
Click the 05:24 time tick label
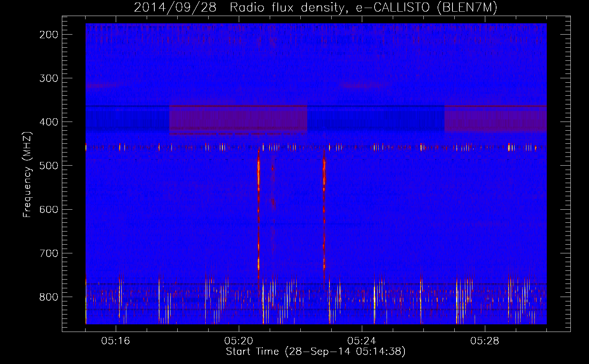point(362,341)
